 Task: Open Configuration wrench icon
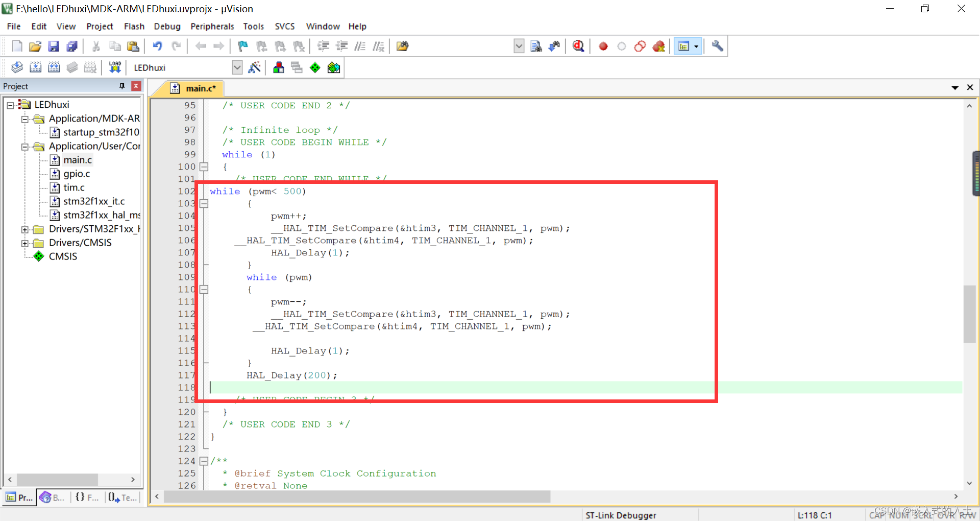[717, 46]
